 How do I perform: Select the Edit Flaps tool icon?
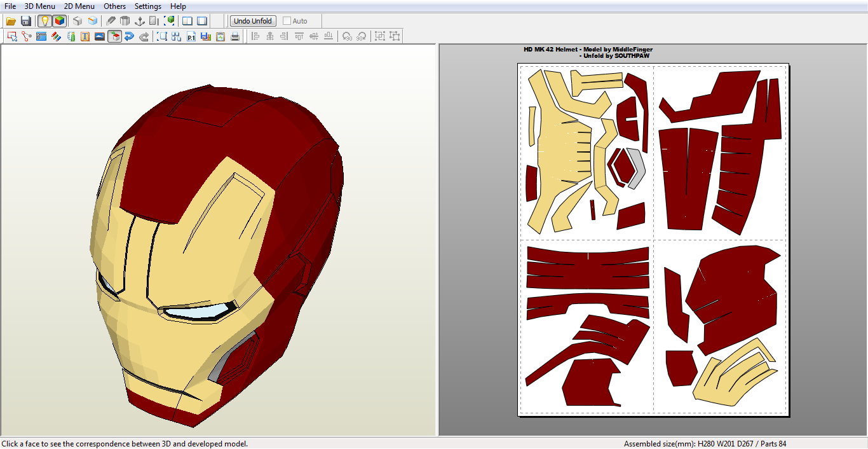click(x=41, y=36)
